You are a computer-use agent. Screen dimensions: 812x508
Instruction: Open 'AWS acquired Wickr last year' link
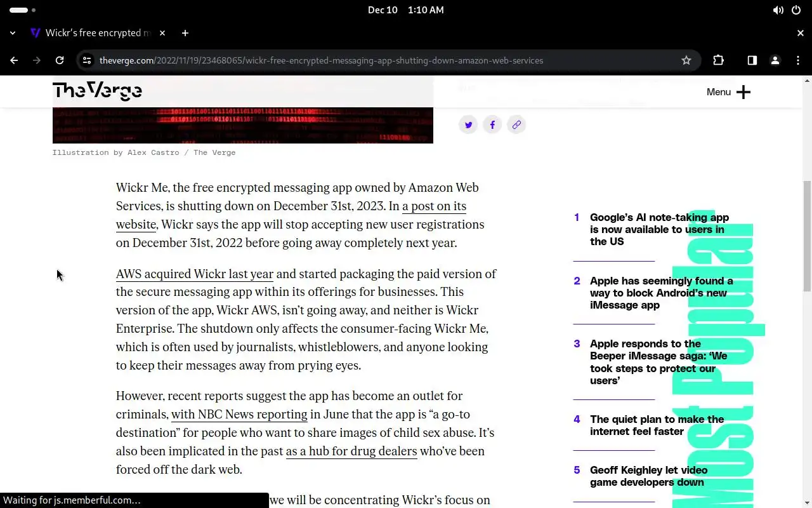(194, 274)
